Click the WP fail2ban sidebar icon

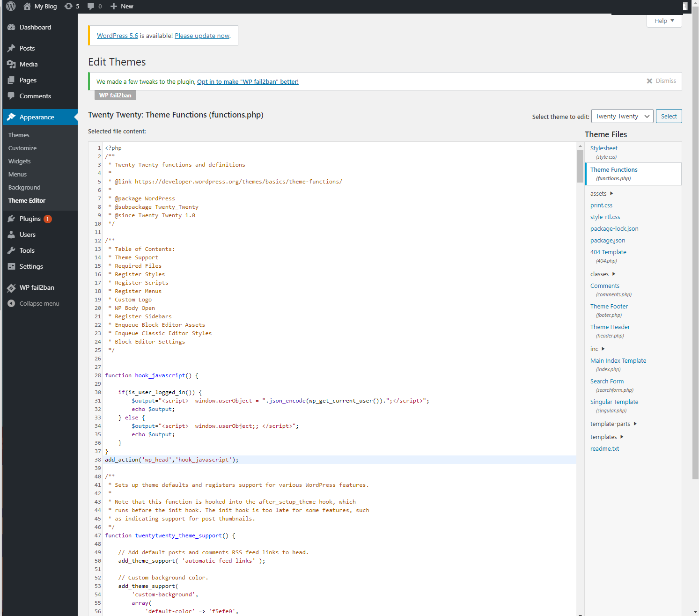coord(11,288)
